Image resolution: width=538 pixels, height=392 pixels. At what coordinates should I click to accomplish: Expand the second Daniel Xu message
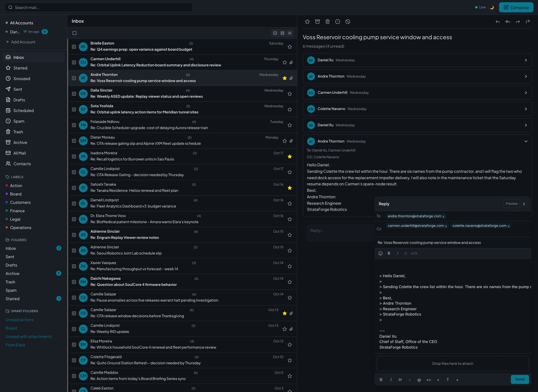click(x=417, y=125)
